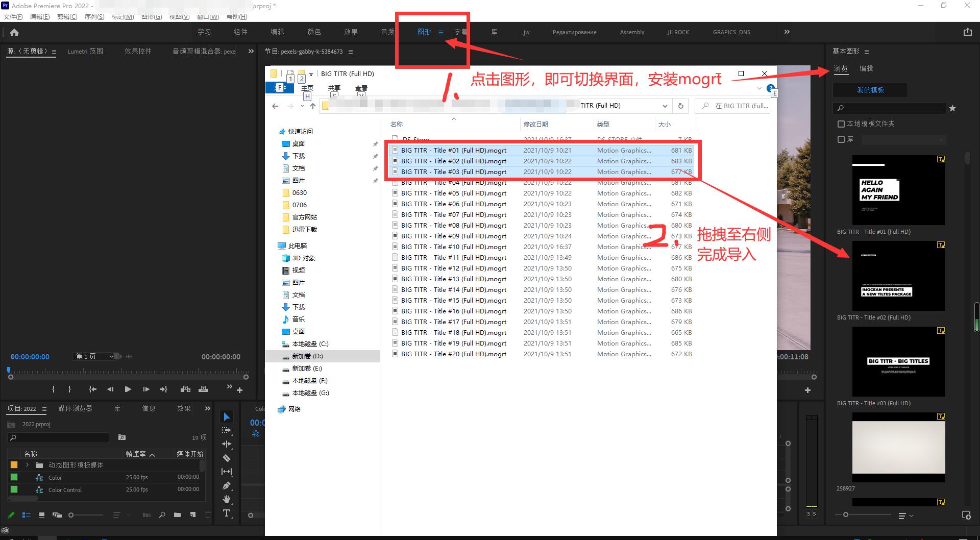Open the 编辑 tab in Essential Graphics
Screen dimensions: 980x540
click(x=866, y=68)
